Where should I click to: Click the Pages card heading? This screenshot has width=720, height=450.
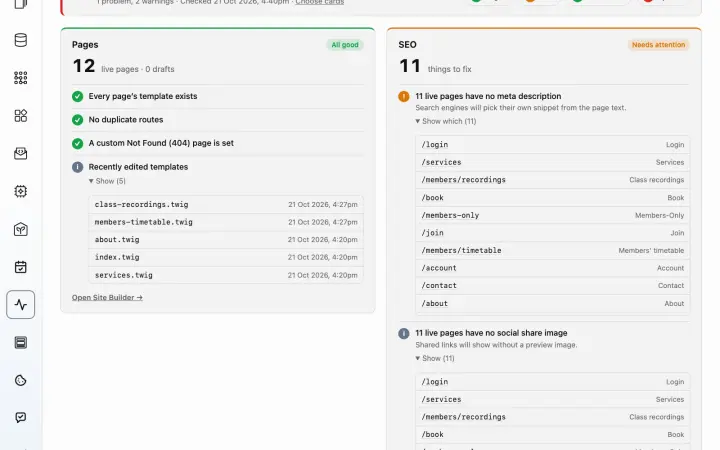(x=85, y=45)
